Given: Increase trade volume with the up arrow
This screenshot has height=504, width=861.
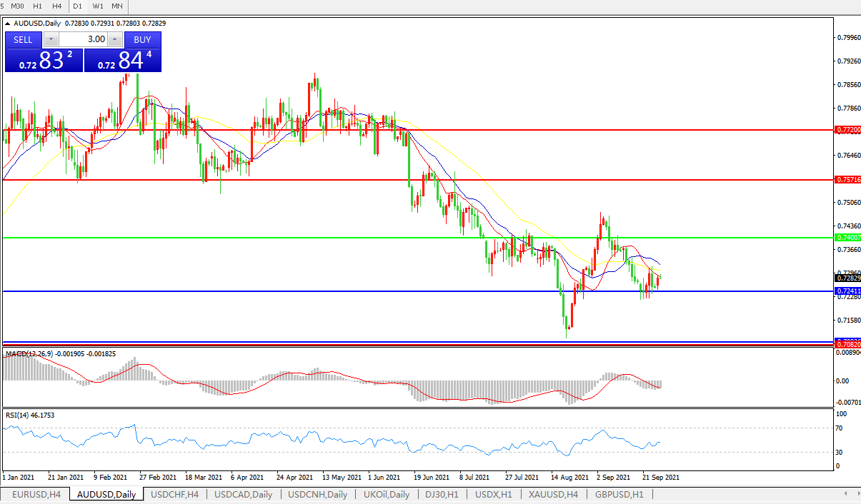Looking at the screenshot, I should (114, 40).
